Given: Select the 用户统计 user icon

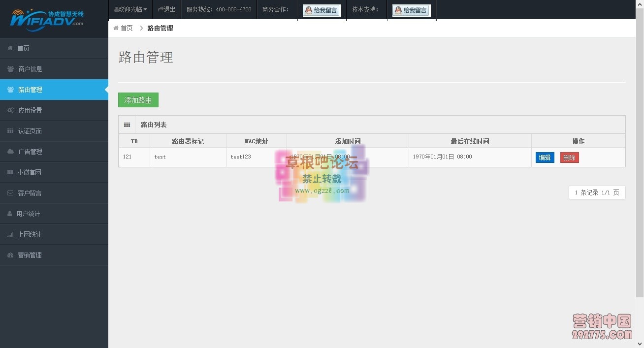Looking at the screenshot, I should (11, 213).
